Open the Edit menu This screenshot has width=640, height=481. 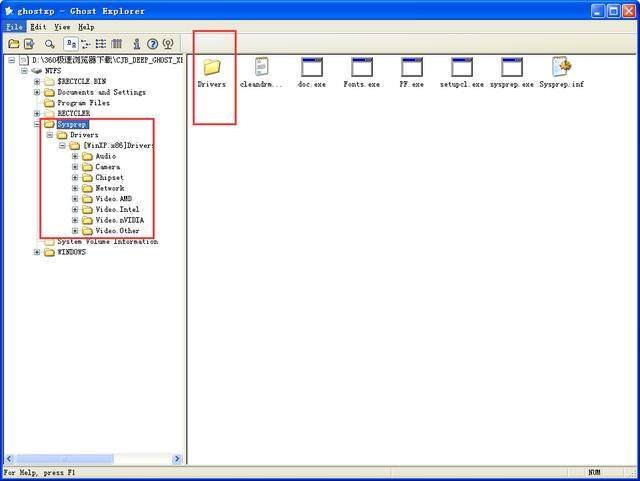point(38,27)
